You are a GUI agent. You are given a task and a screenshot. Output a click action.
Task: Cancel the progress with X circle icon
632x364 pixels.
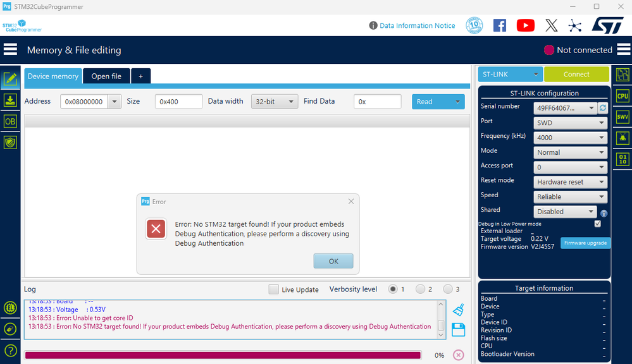tap(458, 355)
